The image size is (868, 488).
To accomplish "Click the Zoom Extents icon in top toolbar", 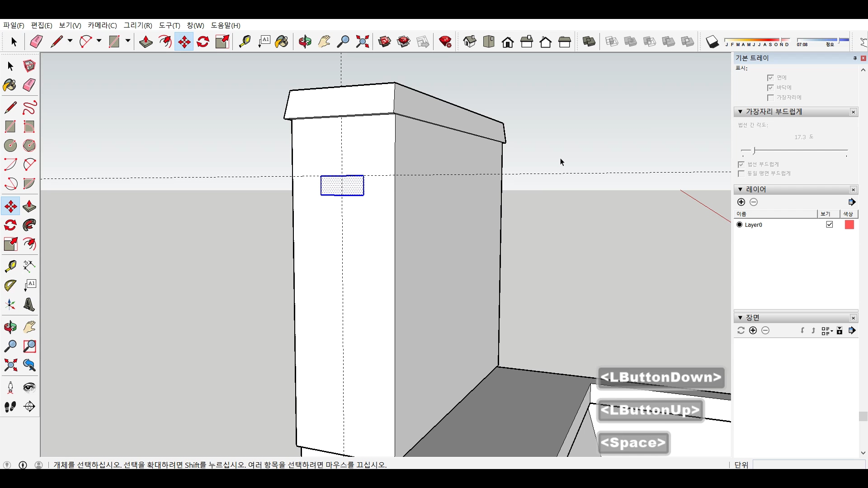I will coord(362,42).
